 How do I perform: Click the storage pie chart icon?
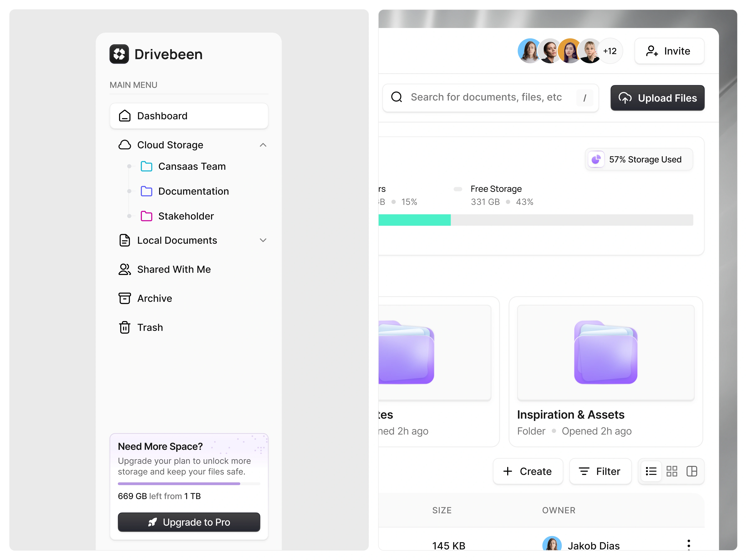click(596, 159)
